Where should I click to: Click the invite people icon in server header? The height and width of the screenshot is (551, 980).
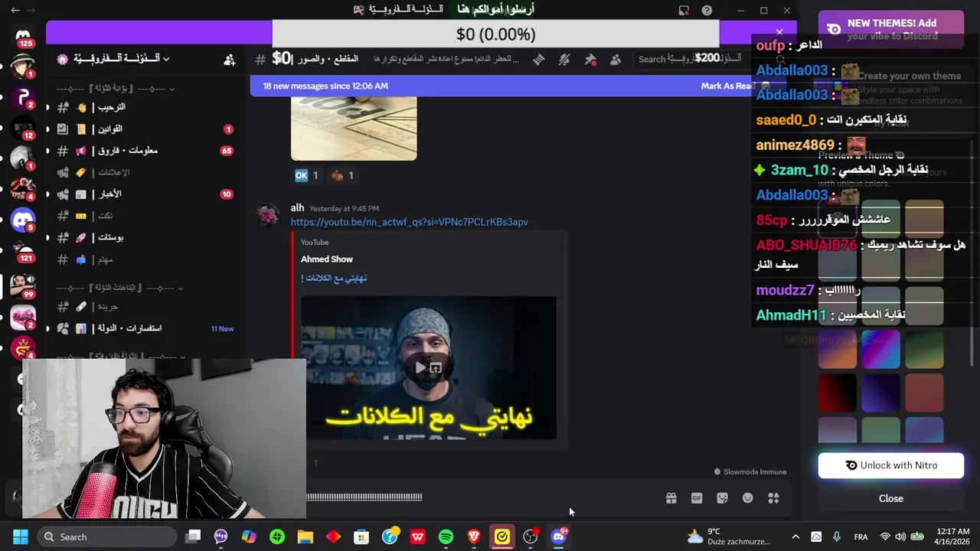pyautogui.click(x=229, y=60)
